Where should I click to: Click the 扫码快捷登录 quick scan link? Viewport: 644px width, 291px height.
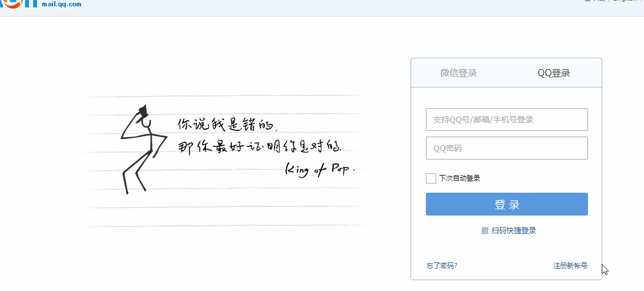pyautogui.click(x=514, y=230)
